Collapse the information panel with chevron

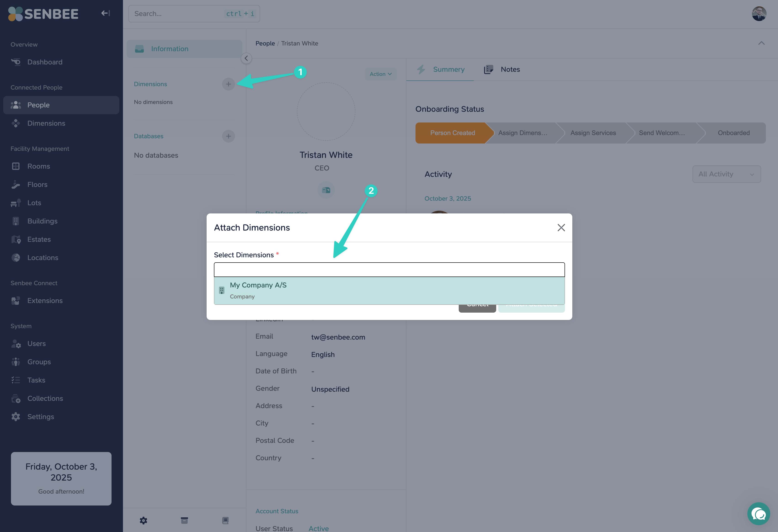pos(246,58)
